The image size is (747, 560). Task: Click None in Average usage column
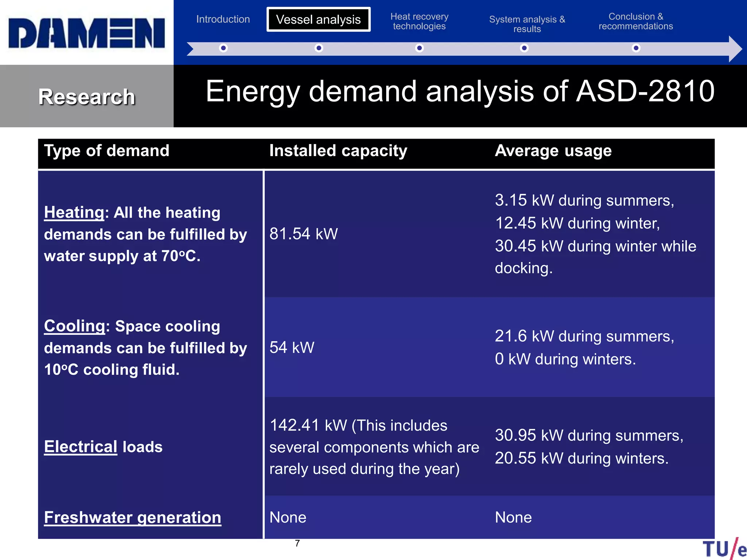click(513, 517)
